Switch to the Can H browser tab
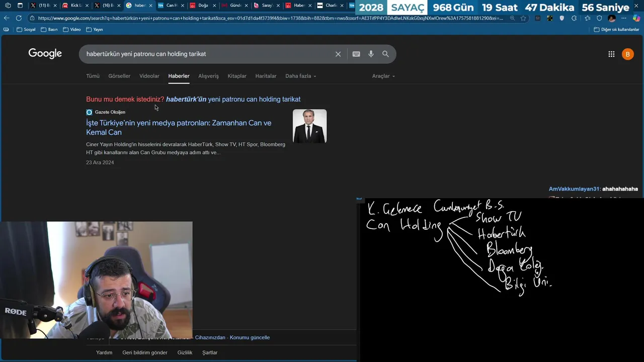 (x=171, y=6)
